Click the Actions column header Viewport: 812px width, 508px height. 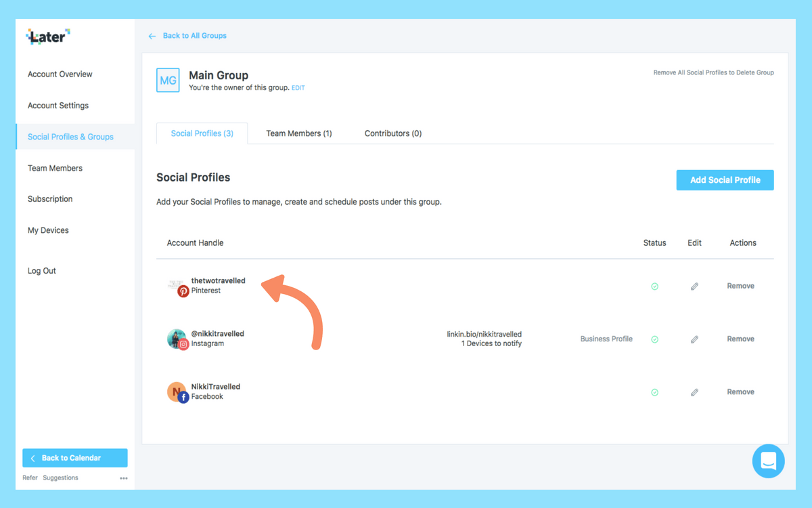click(743, 242)
